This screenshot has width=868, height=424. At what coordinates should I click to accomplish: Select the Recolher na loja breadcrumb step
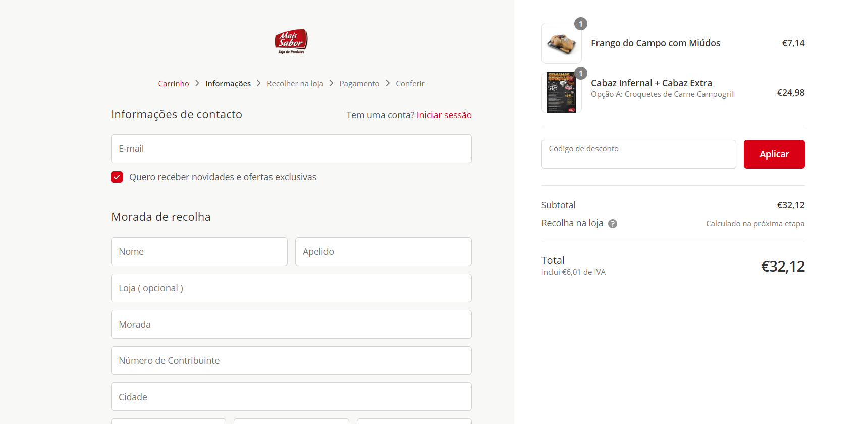295,84
